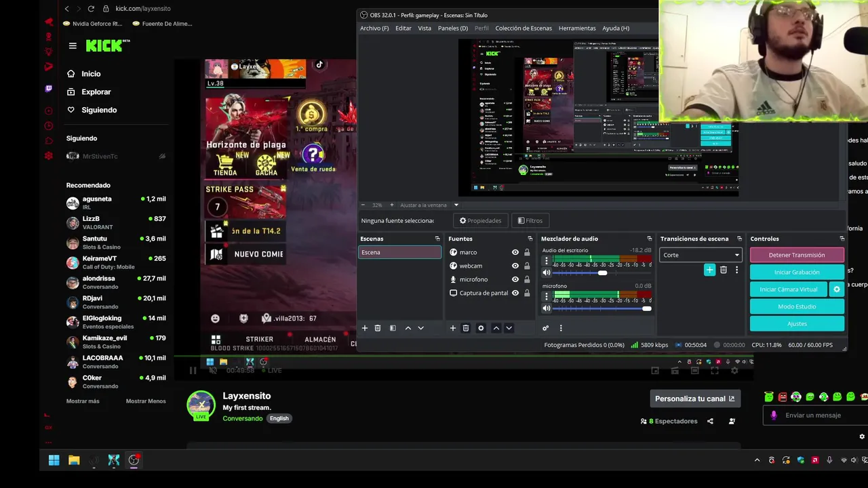868x488 pixels.
Task: Open options menu for microfono audio channel
Action: [x=547, y=296]
